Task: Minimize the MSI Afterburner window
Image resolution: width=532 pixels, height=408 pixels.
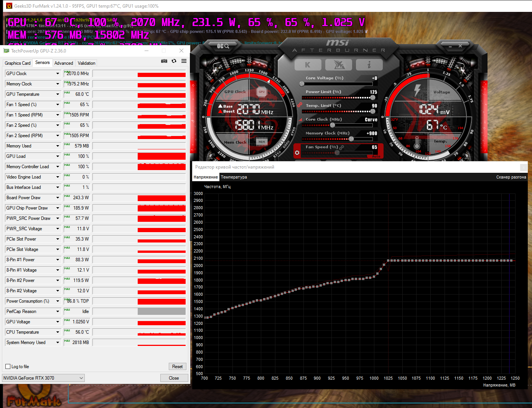Action: (450, 46)
